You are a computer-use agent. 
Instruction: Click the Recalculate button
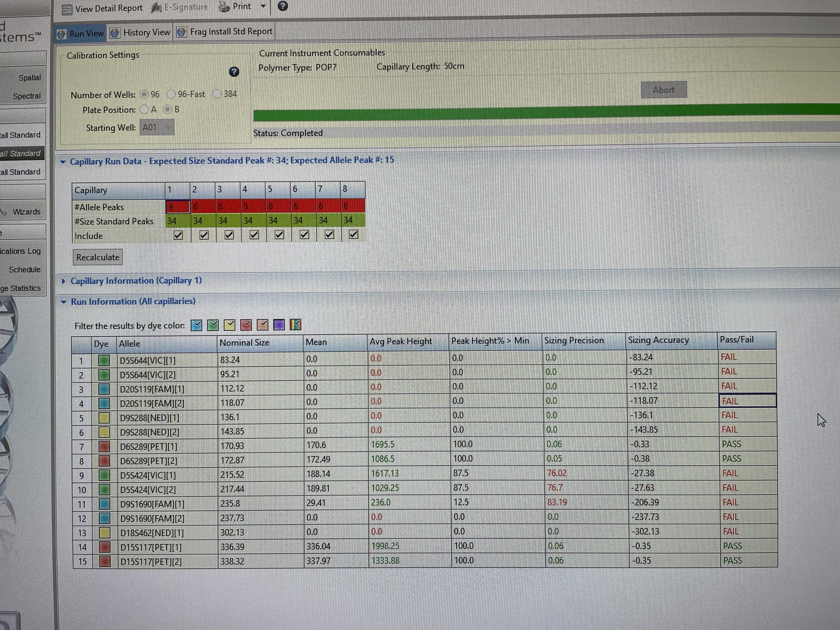pyautogui.click(x=97, y=257)
